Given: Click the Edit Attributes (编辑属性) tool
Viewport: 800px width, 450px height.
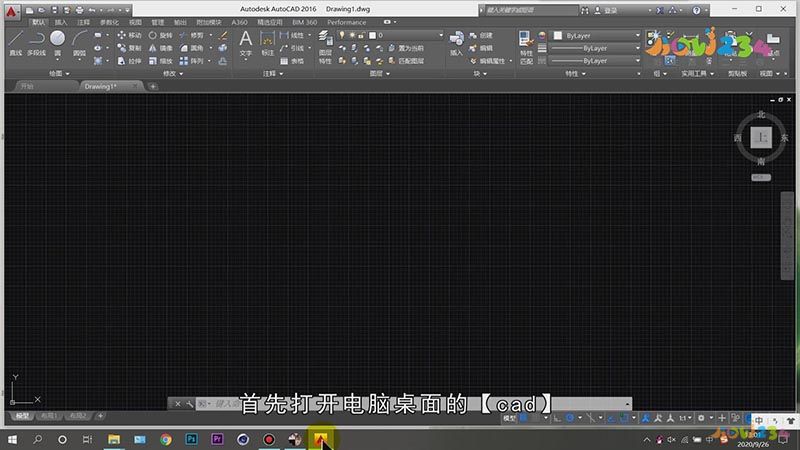Looking at the screenshot, I should click(487, 61).
